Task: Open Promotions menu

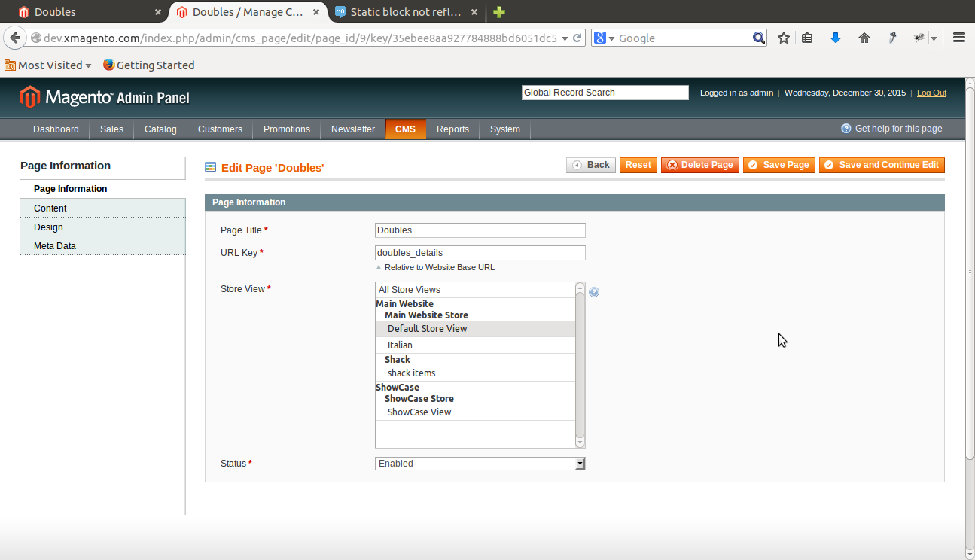Action: coord(287,129)
